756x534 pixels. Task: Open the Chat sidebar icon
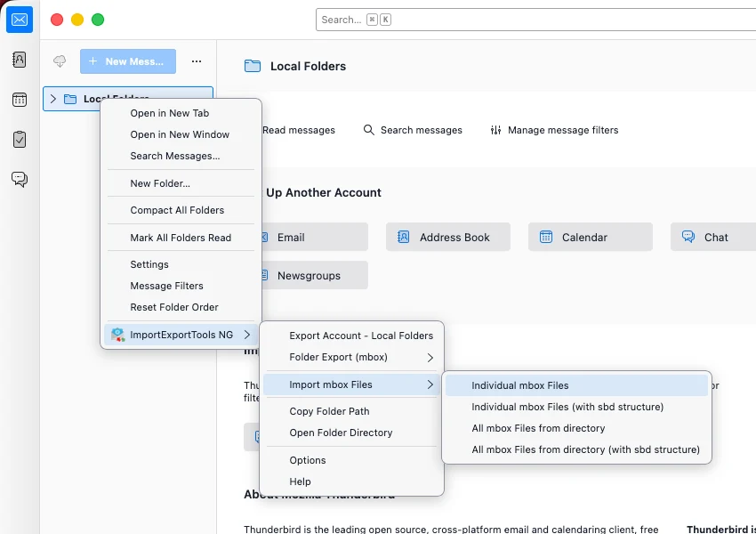(x=20, y=180)
